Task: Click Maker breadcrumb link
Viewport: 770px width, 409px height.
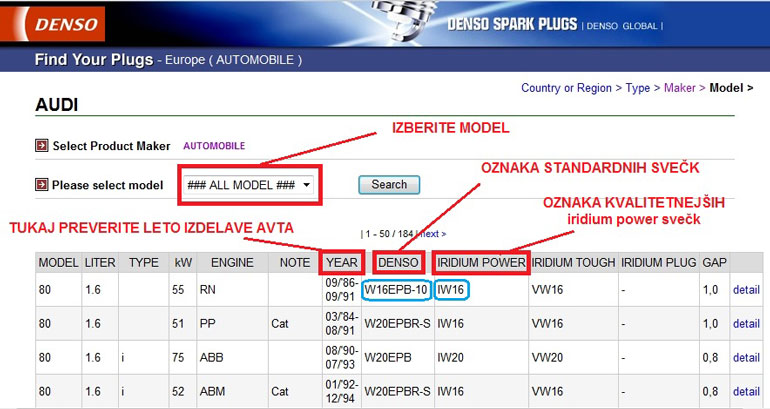Action: pos(680,88)
